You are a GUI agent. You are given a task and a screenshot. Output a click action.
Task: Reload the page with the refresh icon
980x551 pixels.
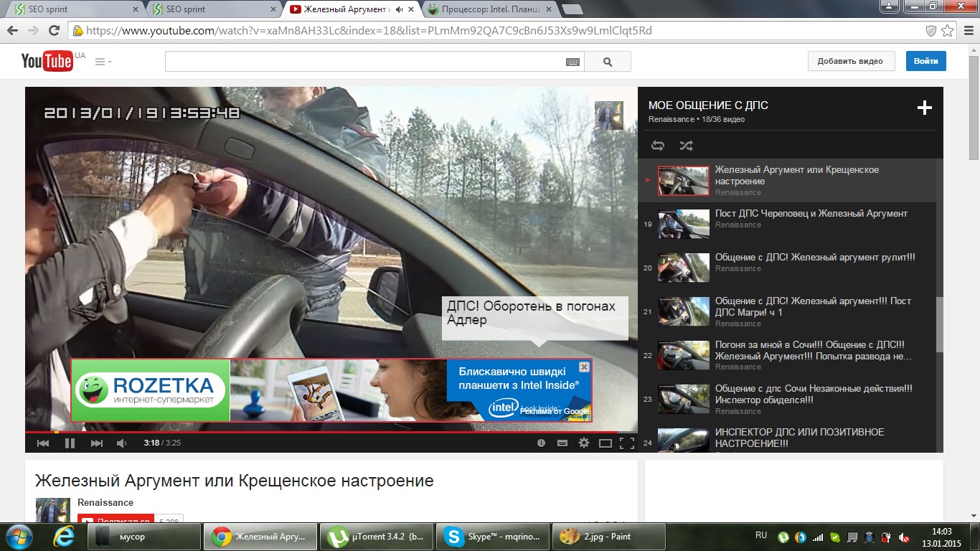(x=54, y=31)
